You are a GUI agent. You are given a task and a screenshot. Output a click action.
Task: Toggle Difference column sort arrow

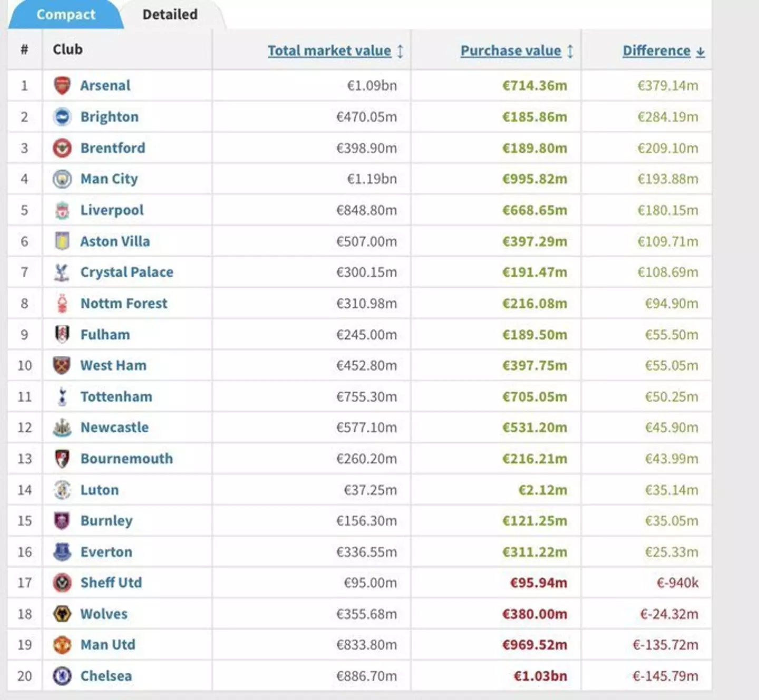tap(700, 52)
